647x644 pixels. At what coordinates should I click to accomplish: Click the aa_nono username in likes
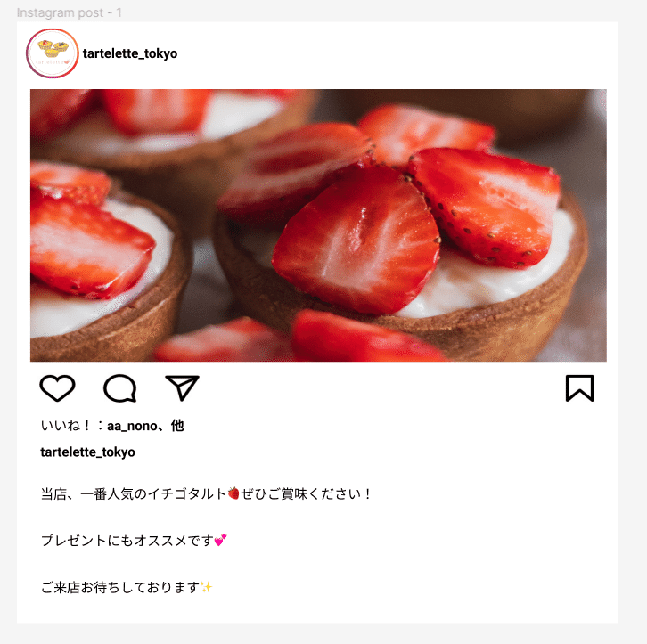point(132,426)
